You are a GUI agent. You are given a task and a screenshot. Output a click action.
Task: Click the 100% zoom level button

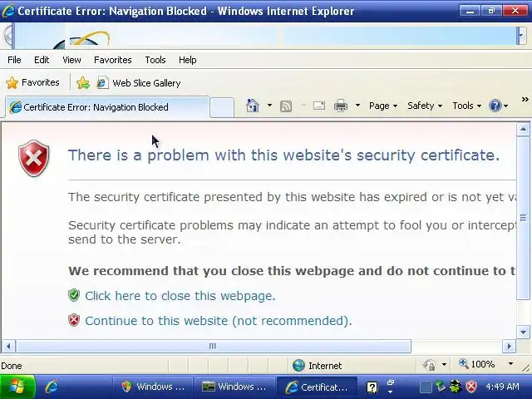[476, 364]
